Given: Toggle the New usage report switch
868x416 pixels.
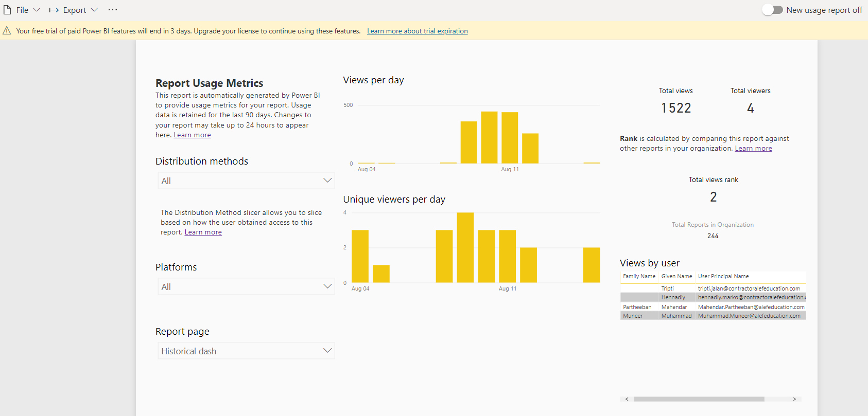Looking at the screenshot, I should 772,10.
